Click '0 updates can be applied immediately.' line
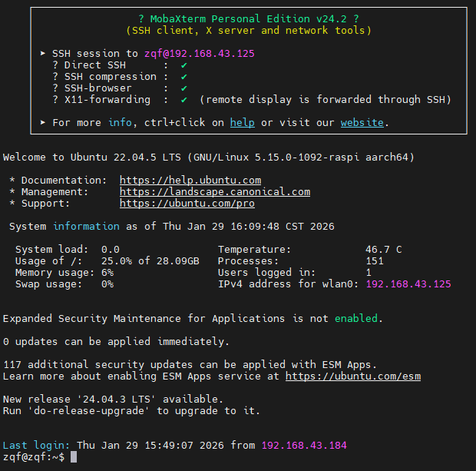Viewport: 476px width, 471px height. point(116,342)
